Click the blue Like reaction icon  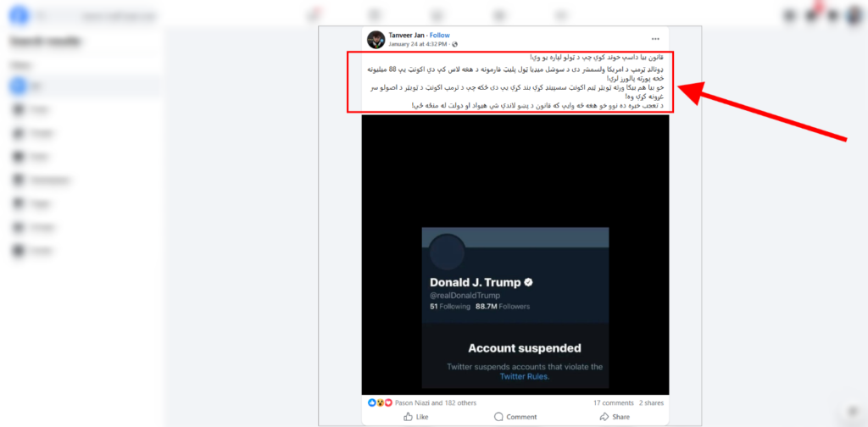[x=372, y=402]
